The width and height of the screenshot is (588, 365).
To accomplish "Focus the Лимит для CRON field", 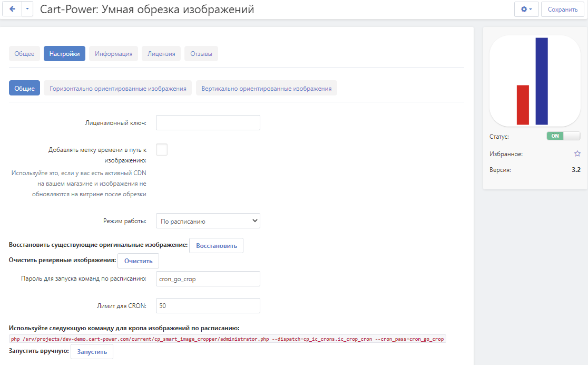I will 208,306.
